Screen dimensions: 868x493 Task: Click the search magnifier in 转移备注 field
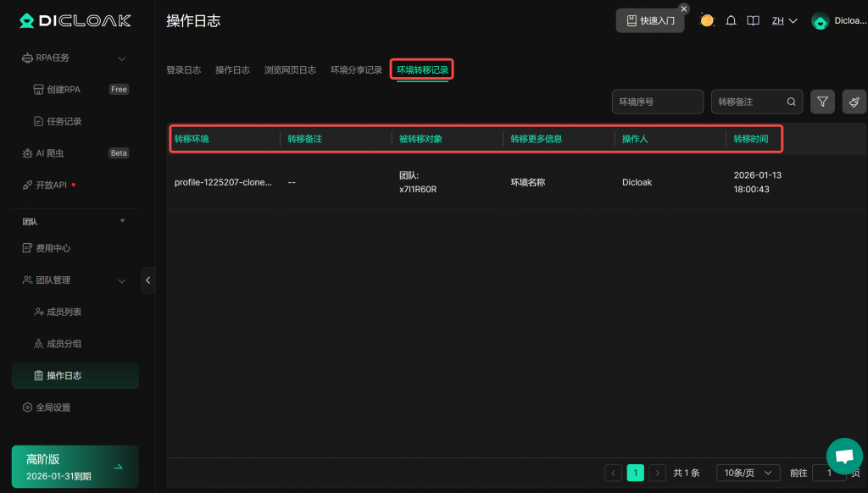pos(792,102)
